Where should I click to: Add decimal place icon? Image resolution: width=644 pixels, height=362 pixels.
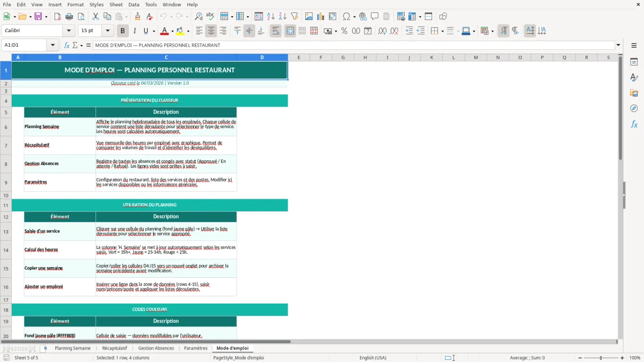pos(383,31)
